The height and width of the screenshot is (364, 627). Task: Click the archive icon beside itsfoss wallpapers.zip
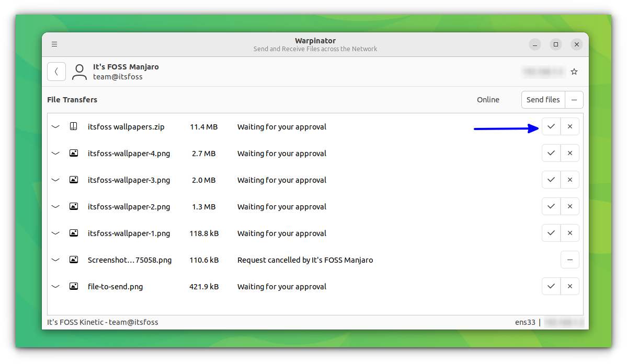coord(73,126)
